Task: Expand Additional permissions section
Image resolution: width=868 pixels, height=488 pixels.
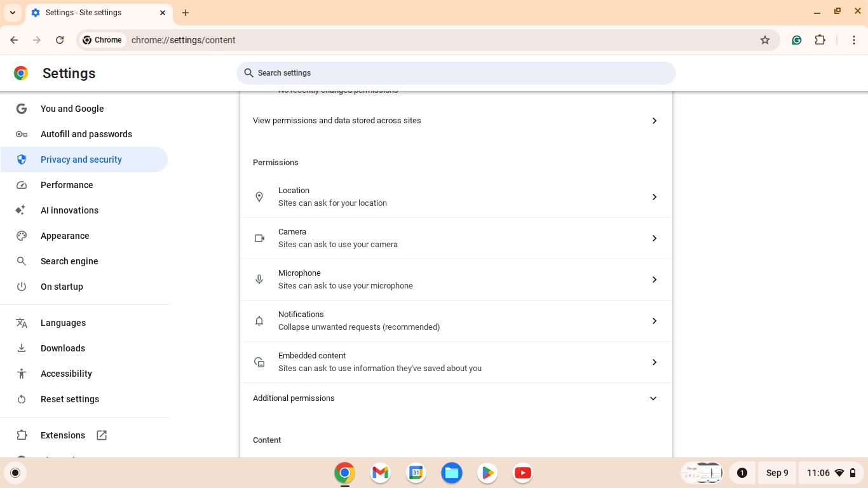Action: click(x=653, y=398)
